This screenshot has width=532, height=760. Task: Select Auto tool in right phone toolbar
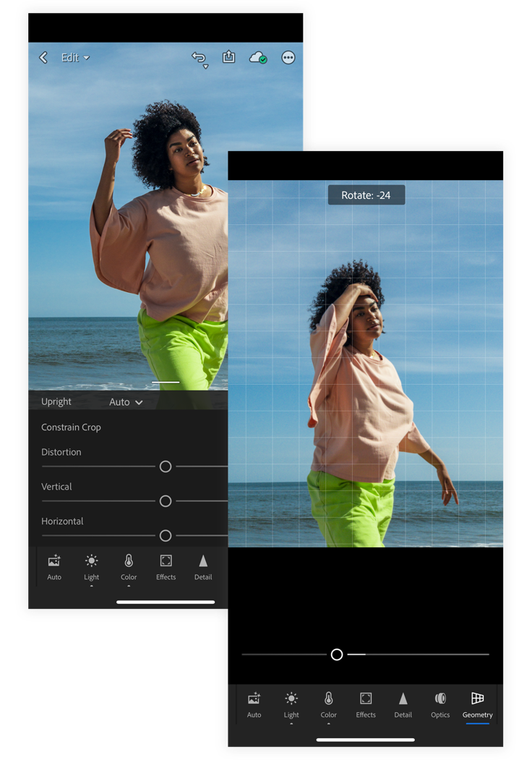(x=254, y=705)
